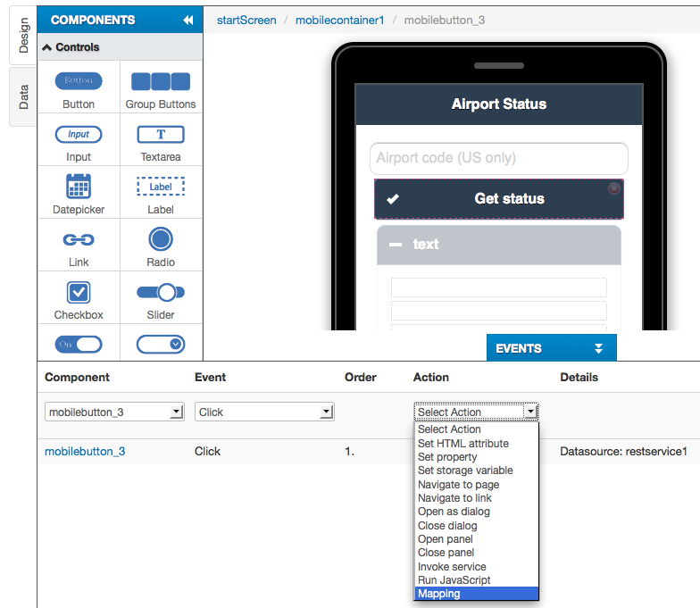Image resolution: width=700 pixels, height=608 pixels.
Task: Pick the select menu component with down arrow
Action: click(161, 345)
